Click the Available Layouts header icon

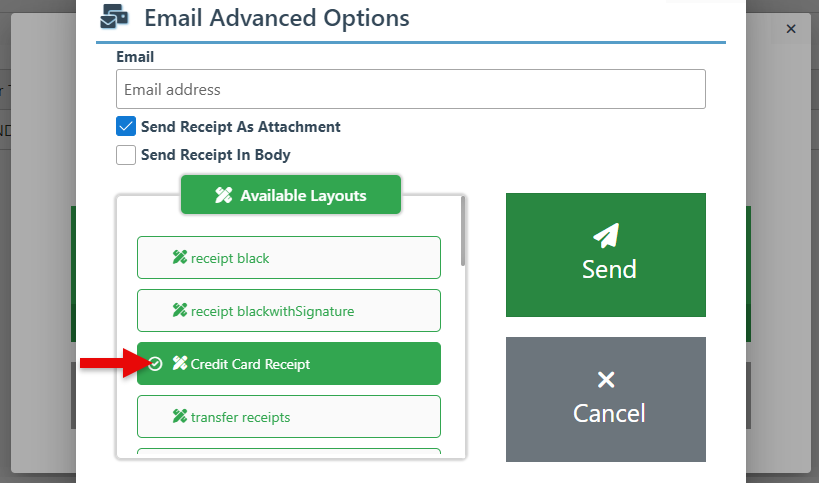pyautogui.click(x=224, y=196)
